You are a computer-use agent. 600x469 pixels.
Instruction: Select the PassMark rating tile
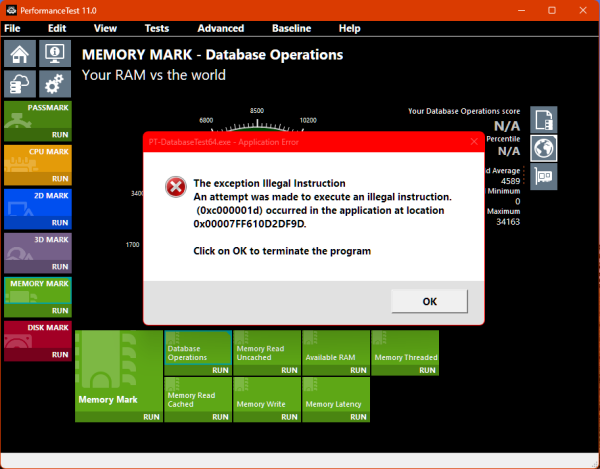pos(38,115)
